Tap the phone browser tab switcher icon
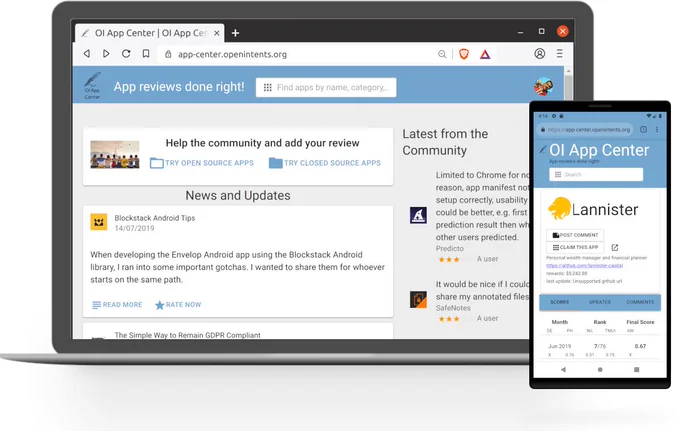 (x=644, y=130)
